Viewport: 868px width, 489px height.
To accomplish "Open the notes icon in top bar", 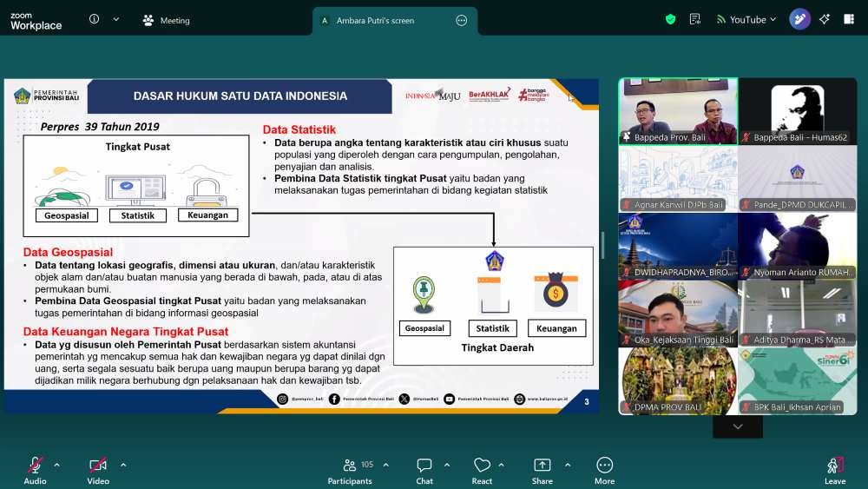I will (x=694, y=19).
